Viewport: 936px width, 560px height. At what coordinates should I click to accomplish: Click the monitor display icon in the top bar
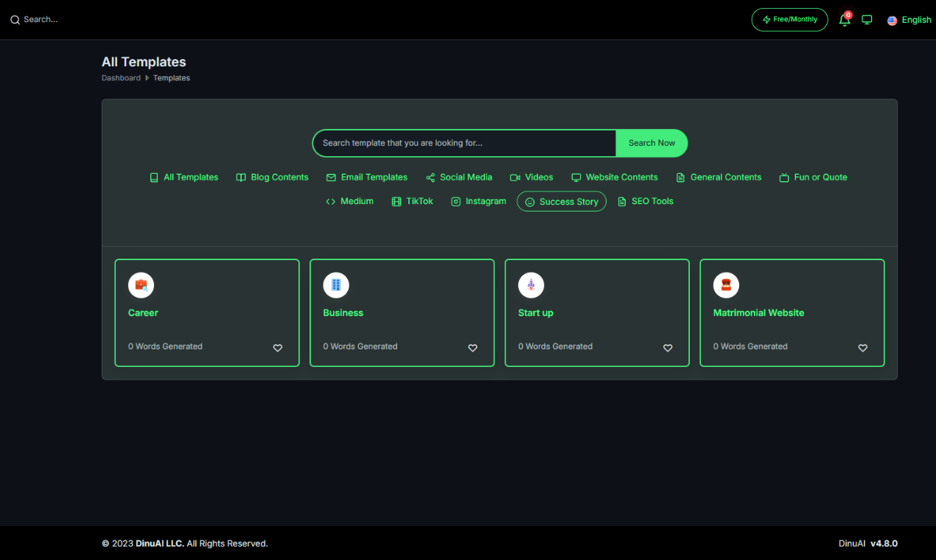867,20
